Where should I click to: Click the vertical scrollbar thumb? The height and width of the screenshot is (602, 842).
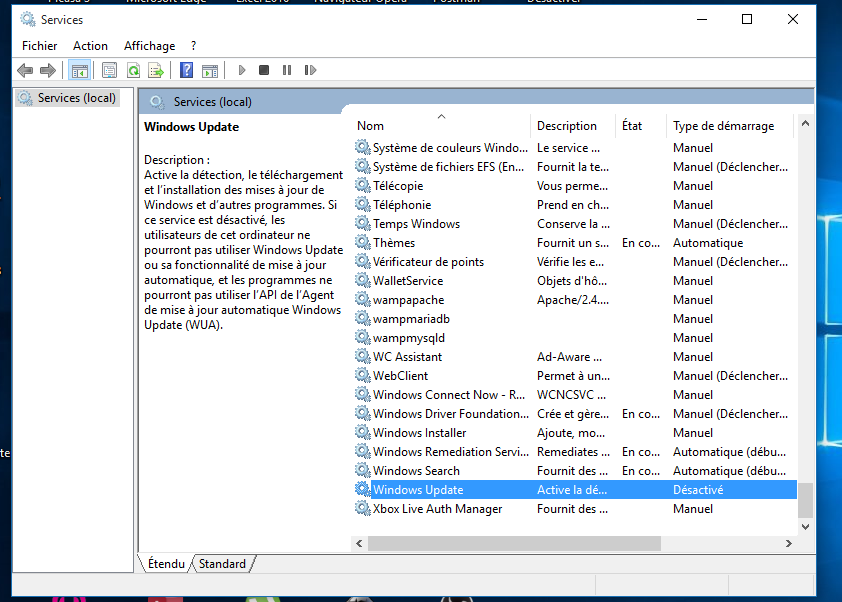coord(805,499)
